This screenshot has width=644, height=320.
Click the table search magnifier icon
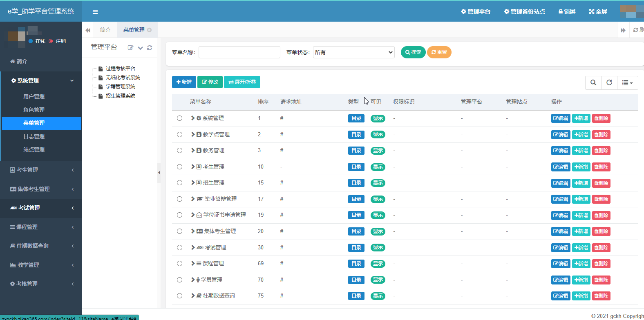593,82
